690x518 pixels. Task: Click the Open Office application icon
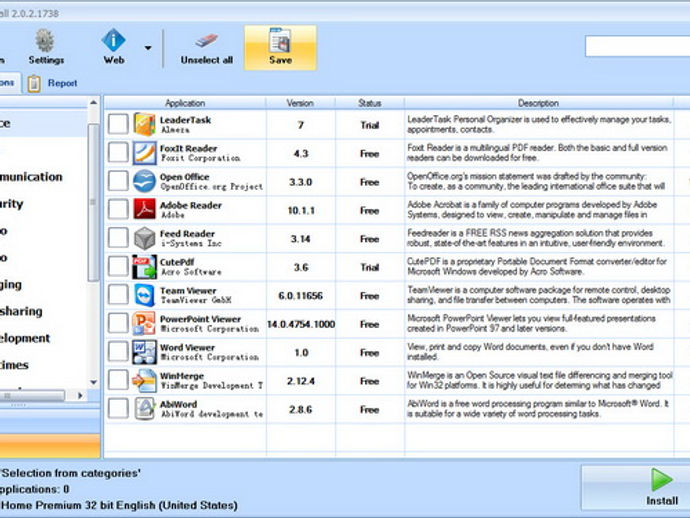pyautogui.click(x=144, y=181)
